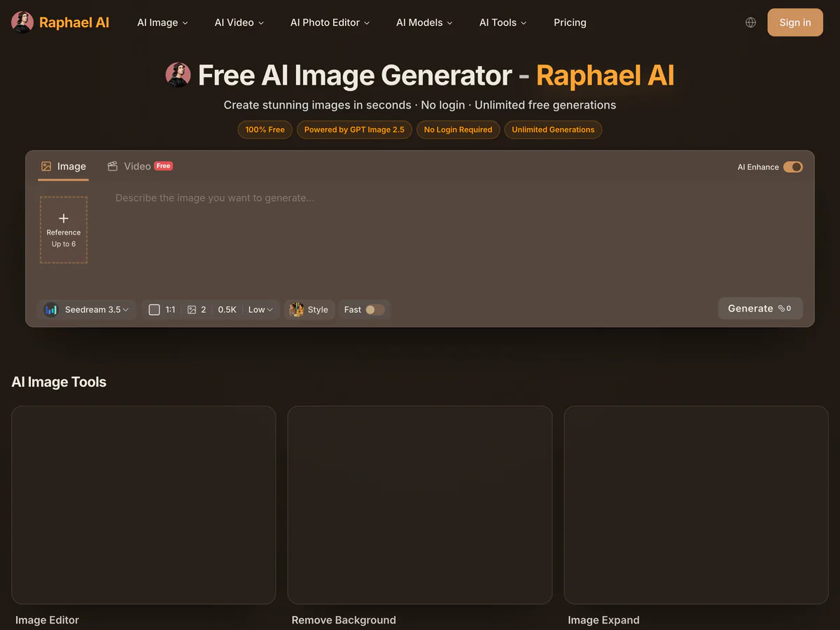This screenshot has height=630, width=840.
Task: Toggle the Fast mode switch
Action: (x=375, y=309)
